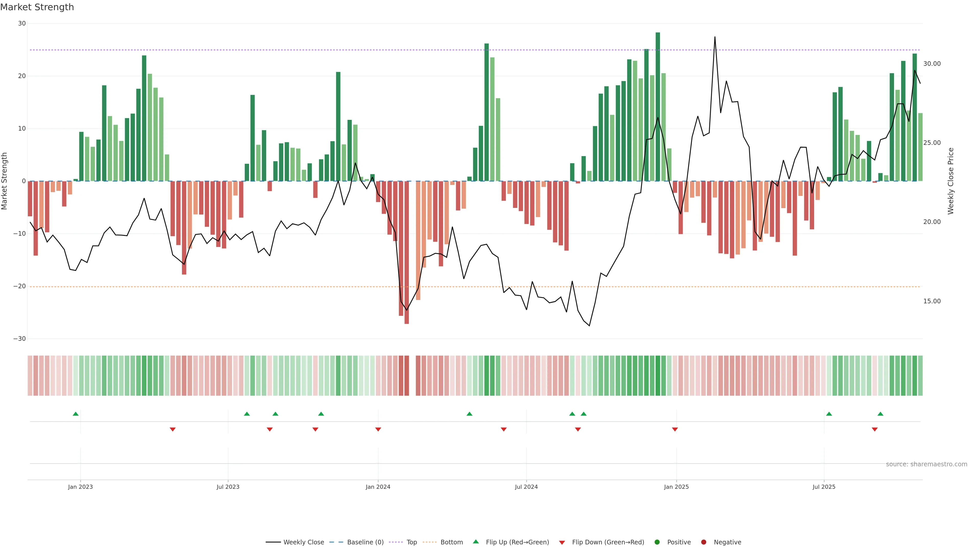The width and height of the screenshot is (980, 551).
Task: Click the last green flip-up triangle marker
Action: coord(880,414)
